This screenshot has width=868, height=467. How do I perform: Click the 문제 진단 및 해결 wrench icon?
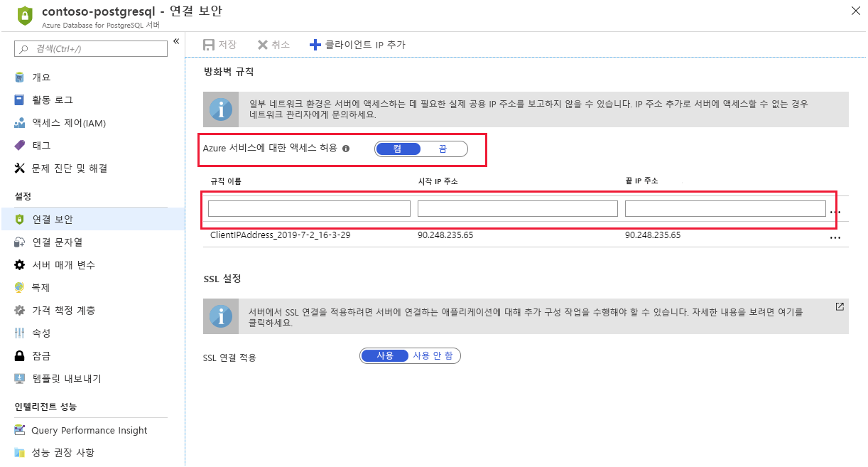pos(20,168)
